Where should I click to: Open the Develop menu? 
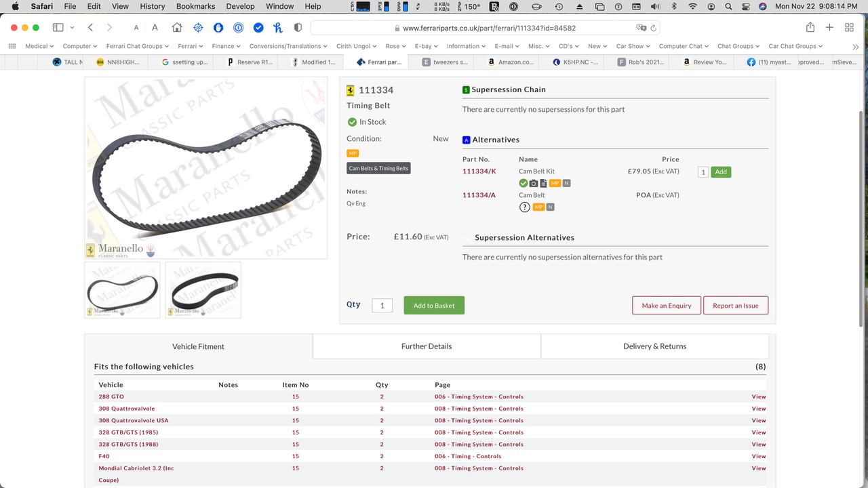pyautogui.click(x=240, y=6)
